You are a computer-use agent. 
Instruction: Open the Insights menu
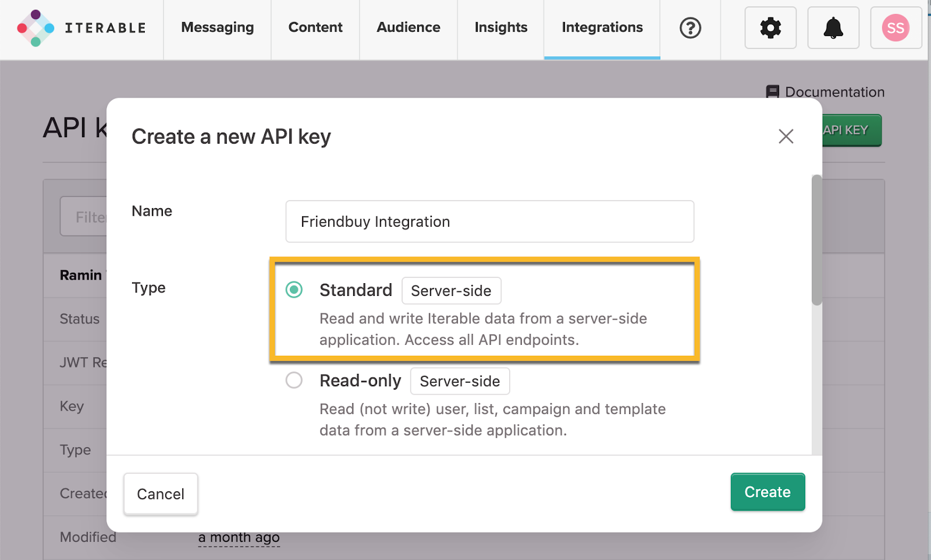coord(501,28)
